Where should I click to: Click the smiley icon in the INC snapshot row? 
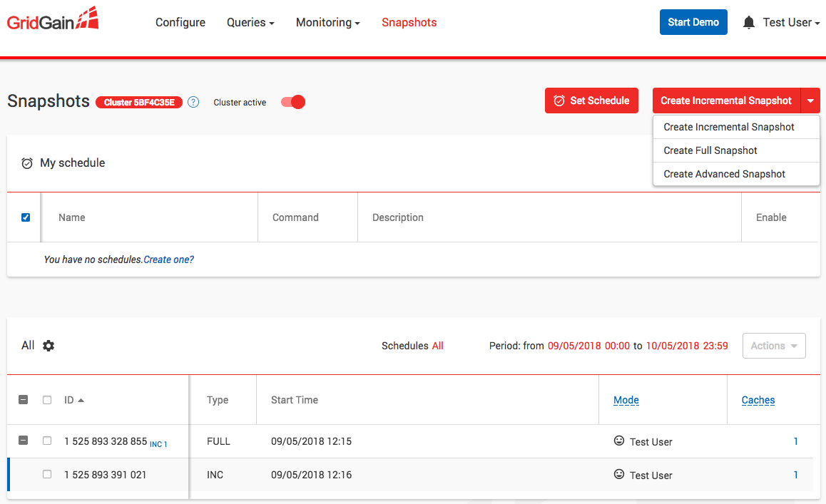point(619,475)
